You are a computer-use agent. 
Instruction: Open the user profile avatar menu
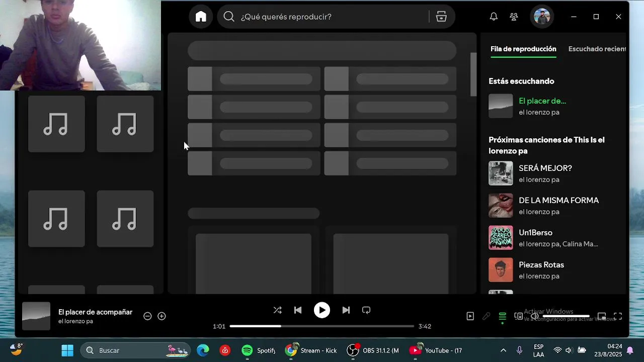point(542,17)
